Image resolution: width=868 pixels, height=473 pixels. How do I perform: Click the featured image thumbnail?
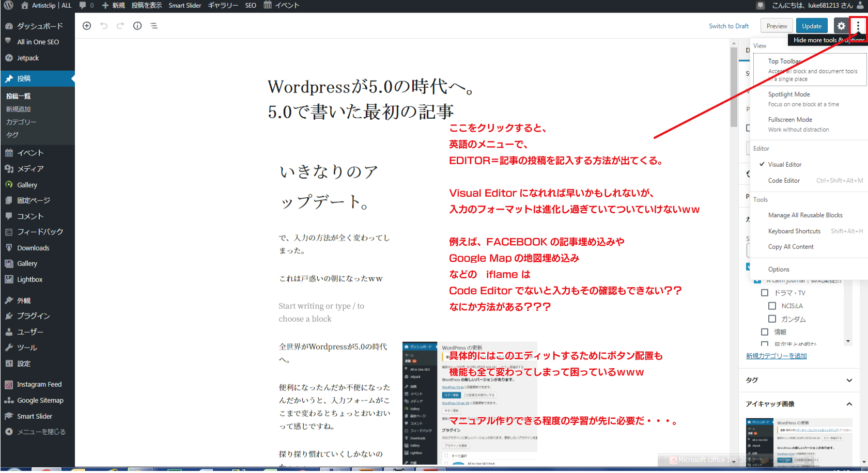[799, 442]
